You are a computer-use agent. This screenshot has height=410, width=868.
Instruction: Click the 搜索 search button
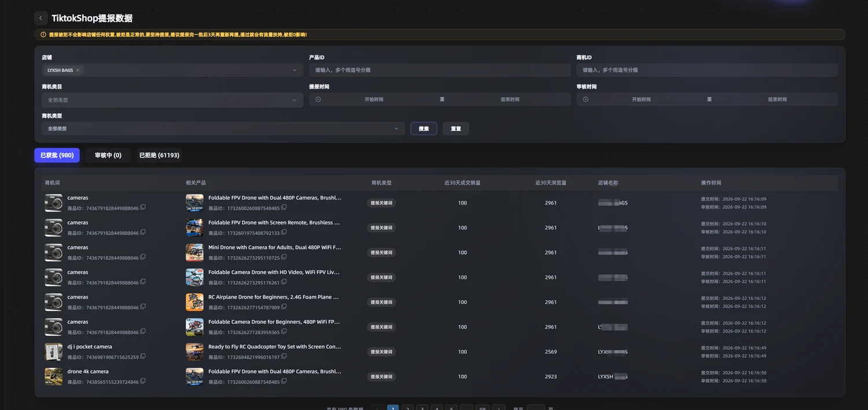click(x=424, y=128)
